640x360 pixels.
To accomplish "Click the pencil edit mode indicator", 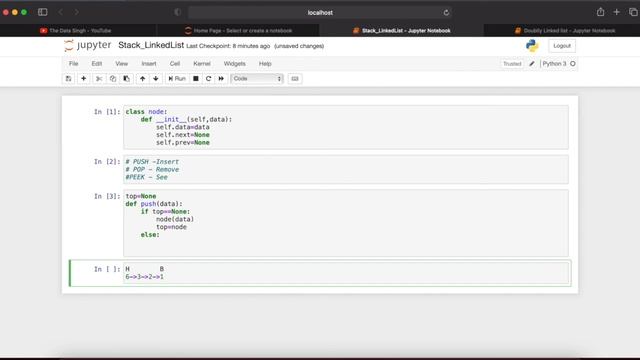I will click(532, 64).
